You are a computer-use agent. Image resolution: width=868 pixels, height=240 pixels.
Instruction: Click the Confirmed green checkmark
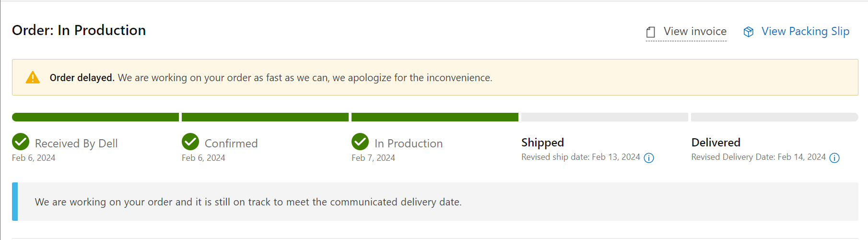tap(190, 142)
